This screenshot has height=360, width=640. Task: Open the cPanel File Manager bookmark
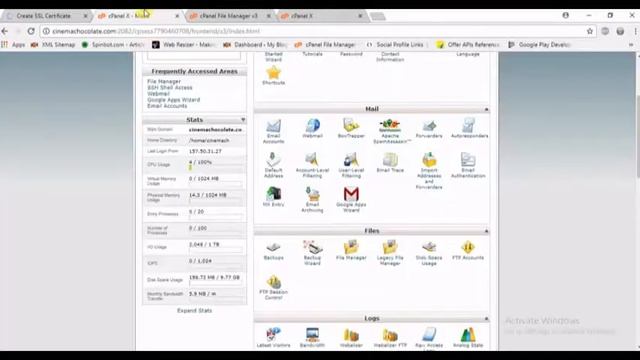click(325, 44)
